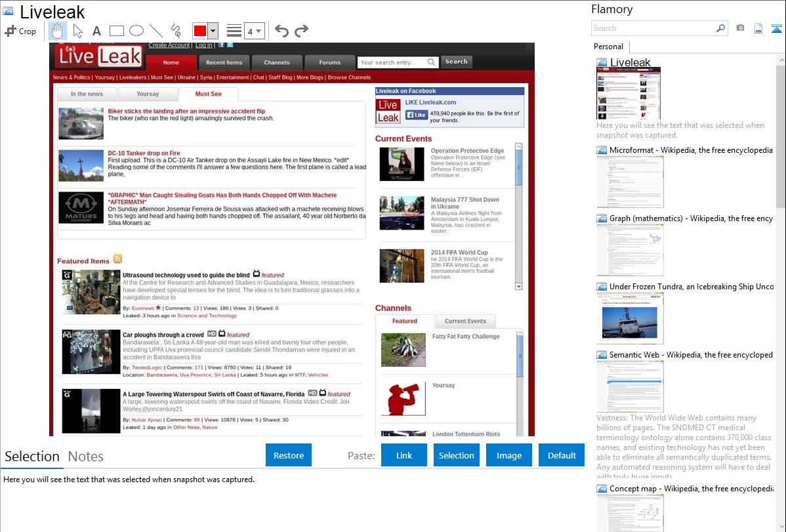Click the red color swatch
786x532 pixels.
pos(200,31)
